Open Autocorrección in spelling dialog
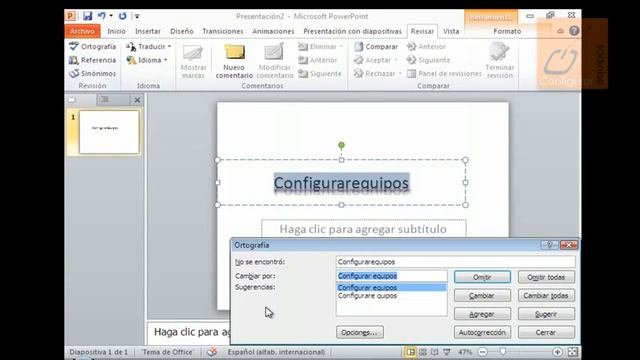 [482, 332]
